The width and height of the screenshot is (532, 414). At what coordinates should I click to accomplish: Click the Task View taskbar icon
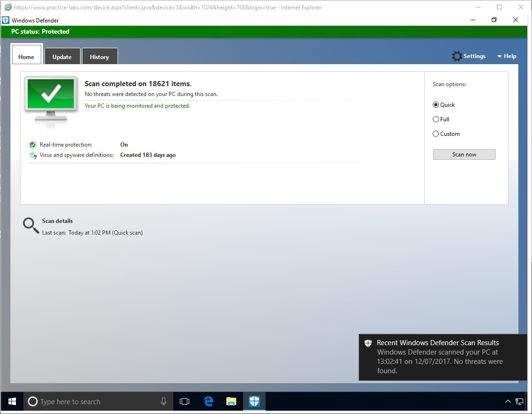[x=185, y=401]
